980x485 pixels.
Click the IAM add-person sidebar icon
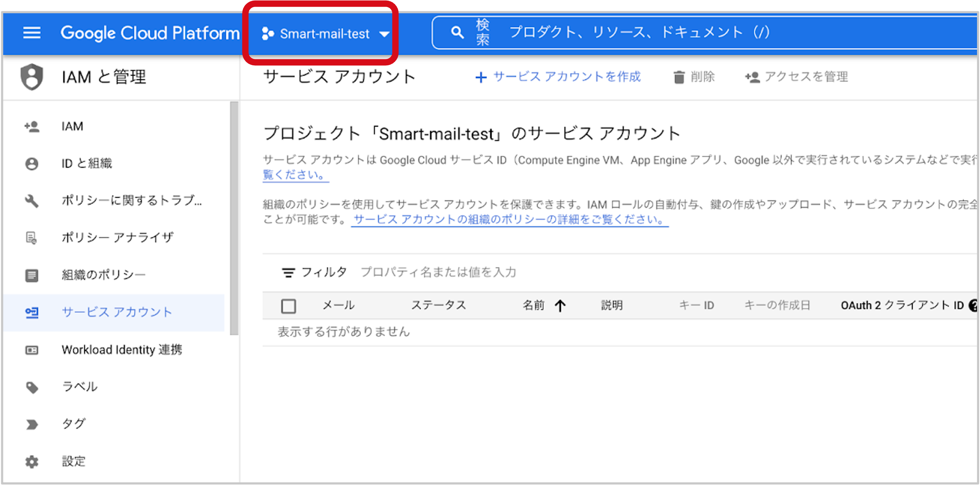click(32, 126)
